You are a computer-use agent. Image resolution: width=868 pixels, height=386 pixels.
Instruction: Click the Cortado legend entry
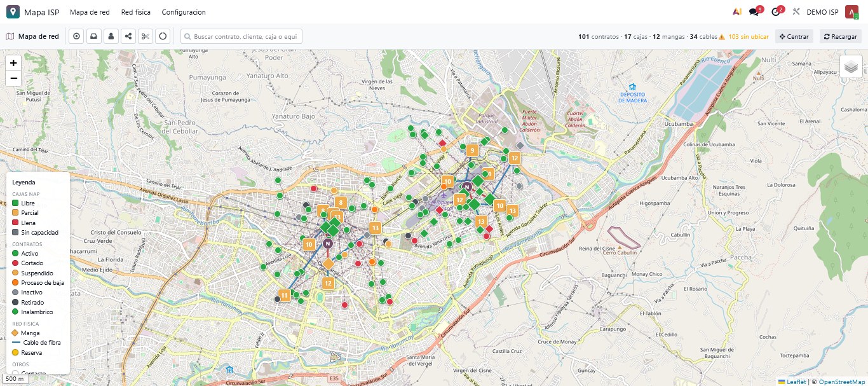coord(29,263)
